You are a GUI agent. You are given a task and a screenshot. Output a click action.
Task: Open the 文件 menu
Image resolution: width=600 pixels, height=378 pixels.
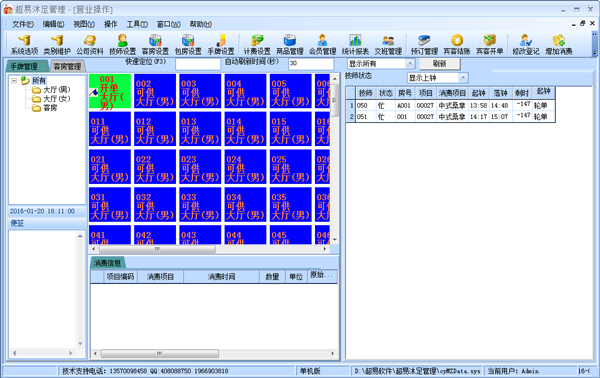pos(23,24)
